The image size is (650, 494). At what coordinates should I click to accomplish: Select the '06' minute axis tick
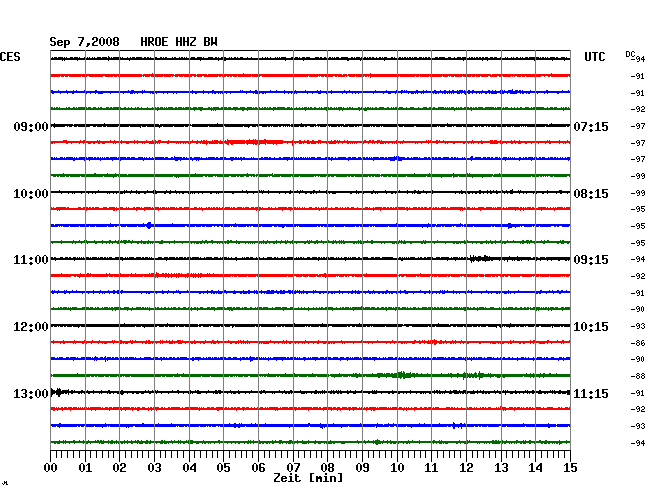click(258, 467)
